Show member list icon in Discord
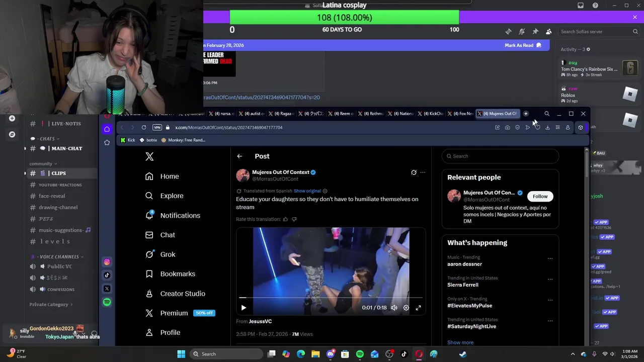 click(x=548, y=32)
